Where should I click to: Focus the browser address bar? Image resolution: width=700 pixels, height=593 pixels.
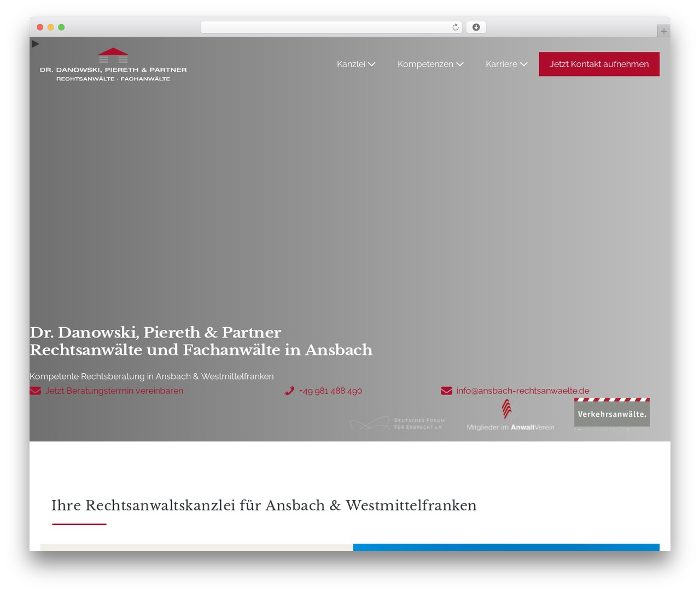[331, 27]
